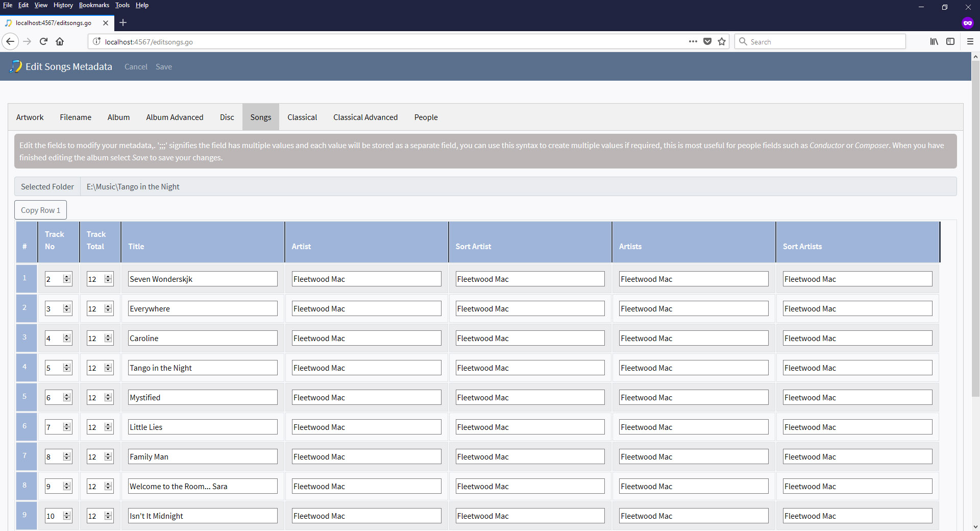Go back with the browser back arrow

point(10,42)
